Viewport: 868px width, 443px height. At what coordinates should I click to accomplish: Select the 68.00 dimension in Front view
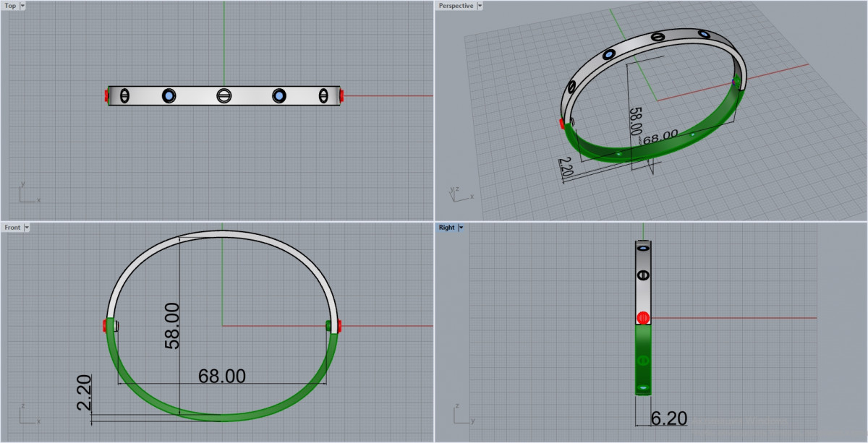(x=221, y=376)
